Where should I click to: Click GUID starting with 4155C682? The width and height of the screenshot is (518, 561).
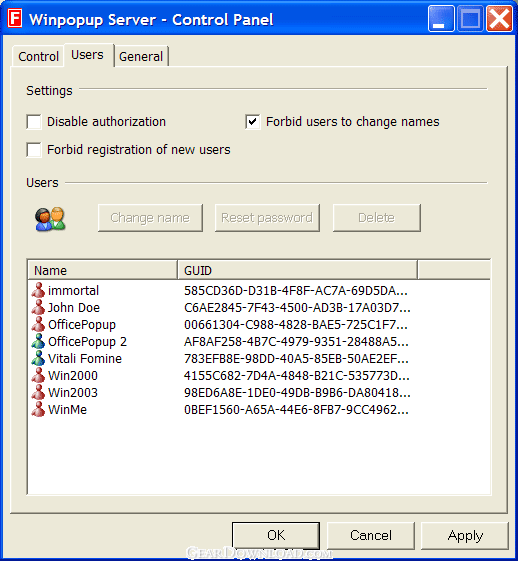(x=297, y=376)
